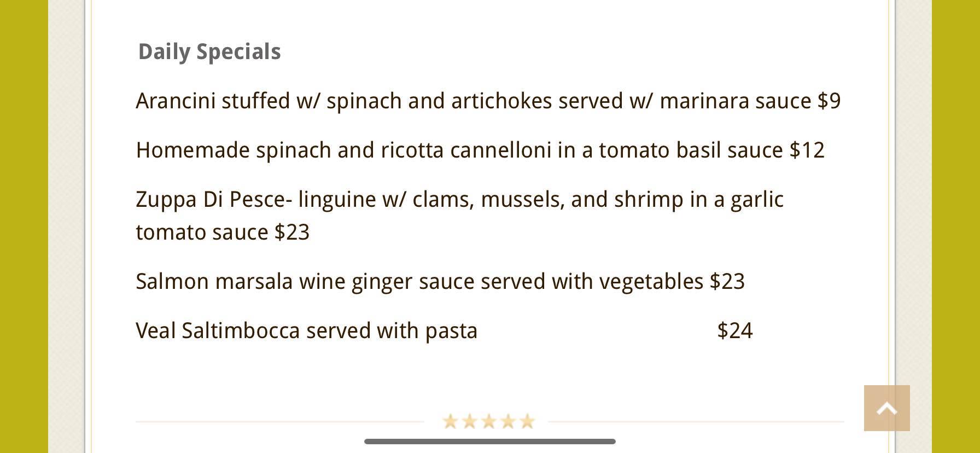Click the fourth star in divider
The width and height of the screenshot is (980, 453).
point(507,421)
